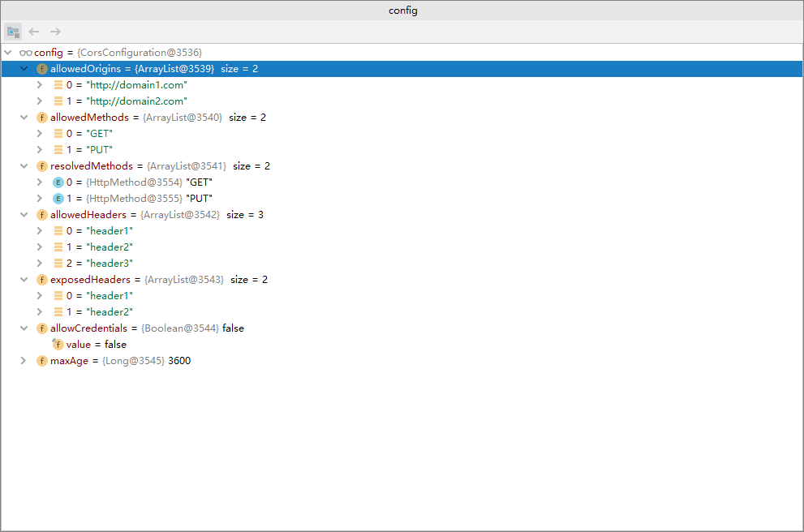Select the resolvedMethods row
Screen dimensions: 804x532
tap(402, 166)
